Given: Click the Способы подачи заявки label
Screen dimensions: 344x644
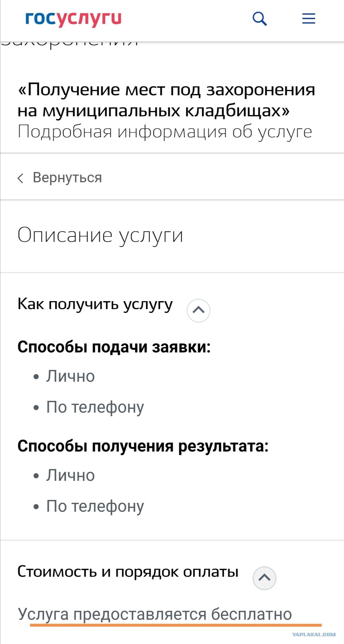Looking at the screenshot, I should pyautogui.click(x=114, y=347).
